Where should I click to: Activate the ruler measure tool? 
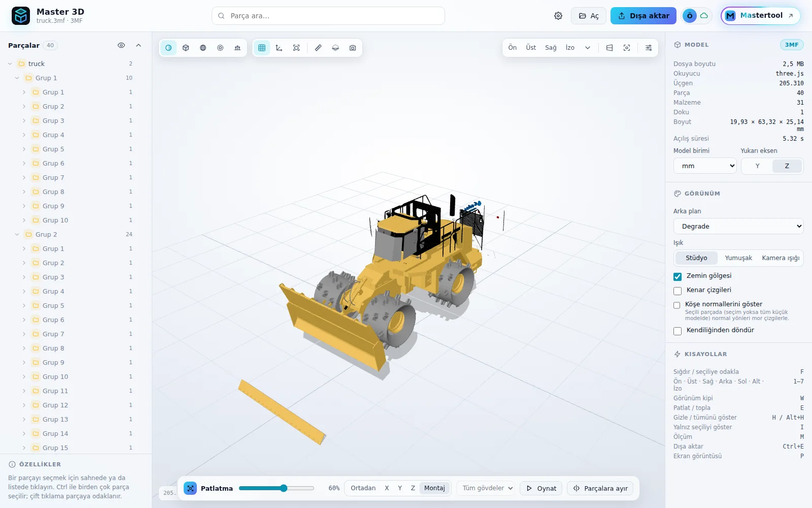(318, 48)
